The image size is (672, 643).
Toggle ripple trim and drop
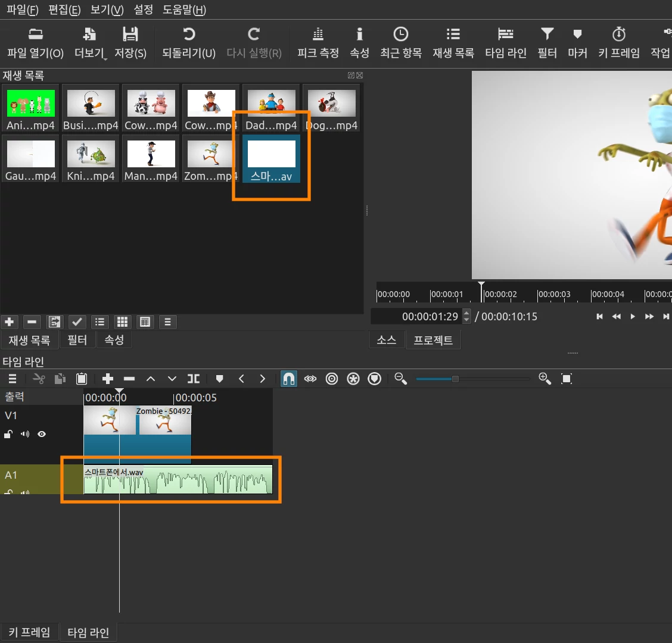click(332, 379)
